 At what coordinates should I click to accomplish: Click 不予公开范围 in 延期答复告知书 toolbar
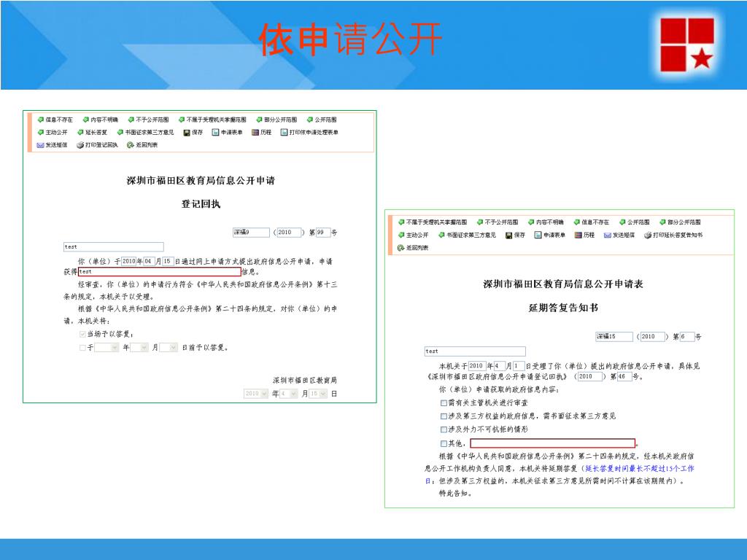click(x=498, y=222)
